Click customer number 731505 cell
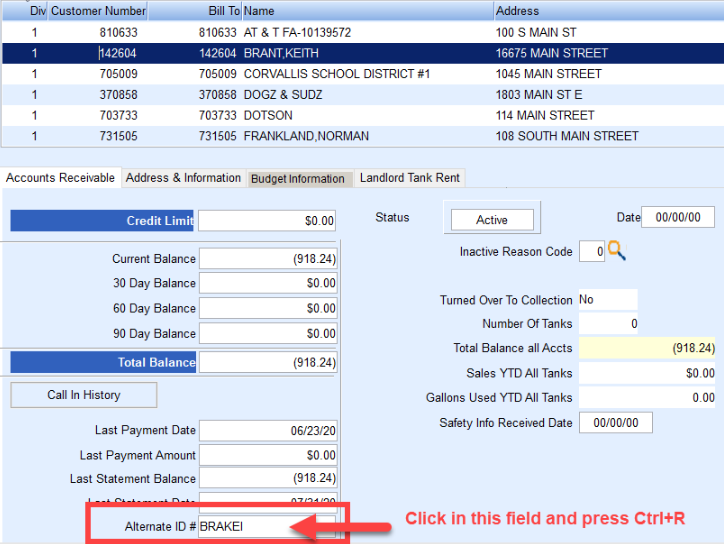This screenshot has width=724, height=544. (119, 136)
